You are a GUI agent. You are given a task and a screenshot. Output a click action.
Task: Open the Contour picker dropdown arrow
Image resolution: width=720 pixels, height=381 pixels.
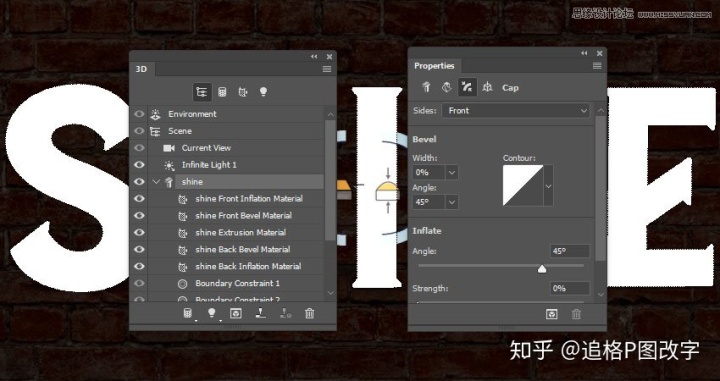[548, 186]
